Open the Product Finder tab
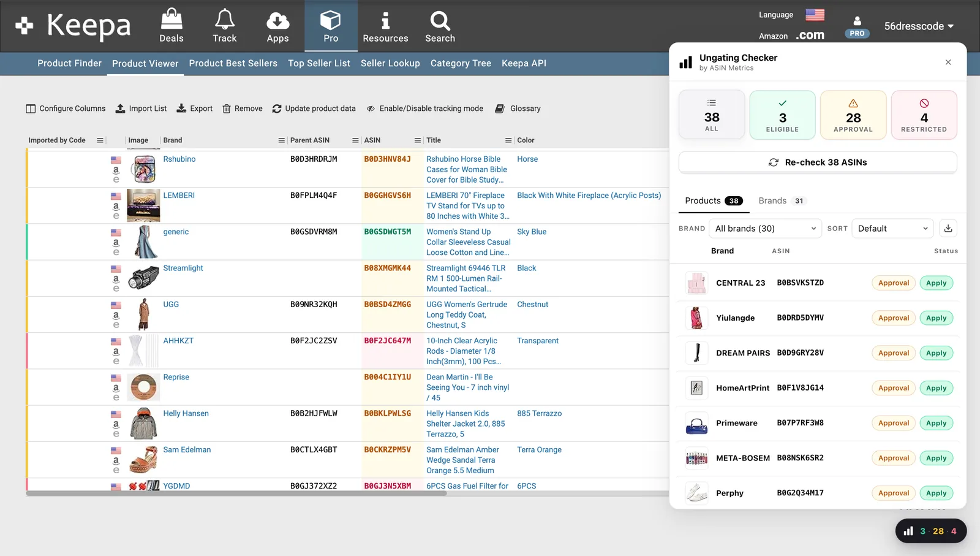980x556 pixels. tap(70, 63)
